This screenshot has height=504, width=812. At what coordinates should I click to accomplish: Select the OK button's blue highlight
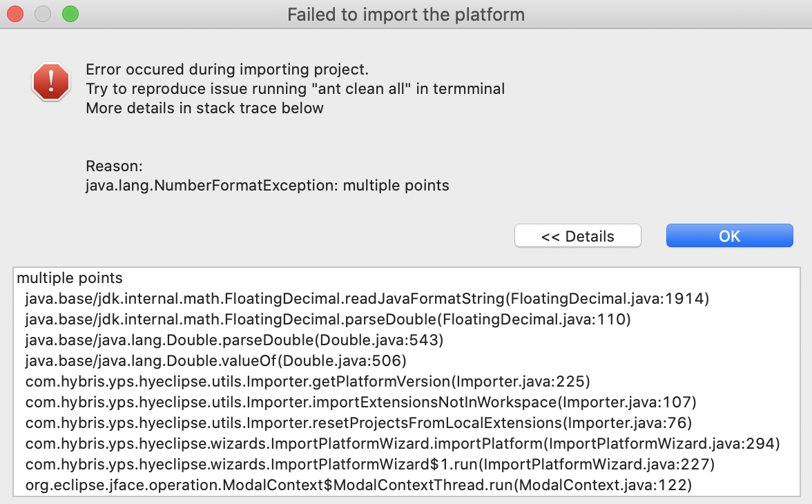click(729, 235)
